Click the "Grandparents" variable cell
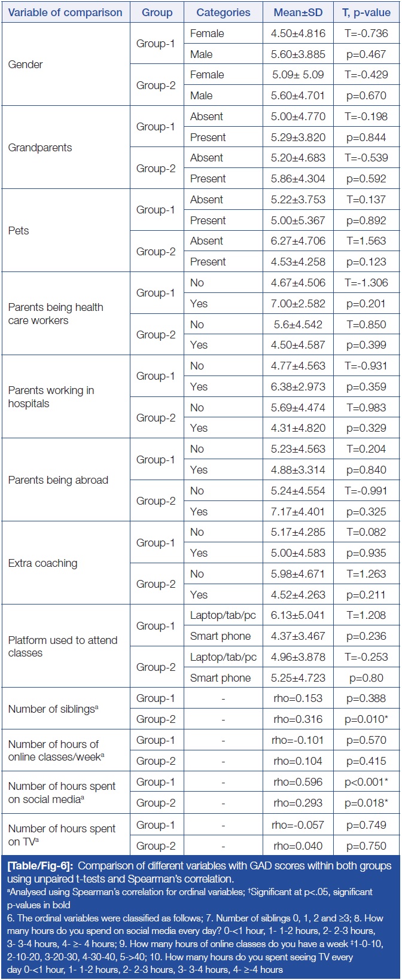 pyautogui.click(x=40, y=148)
